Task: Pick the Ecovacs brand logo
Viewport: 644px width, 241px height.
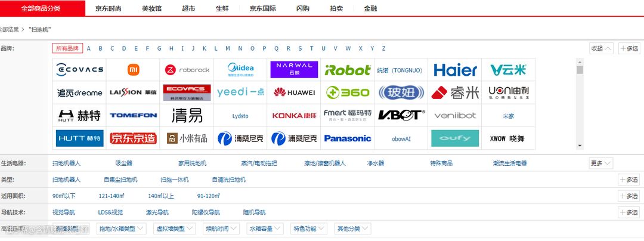Action: point(79,70)
